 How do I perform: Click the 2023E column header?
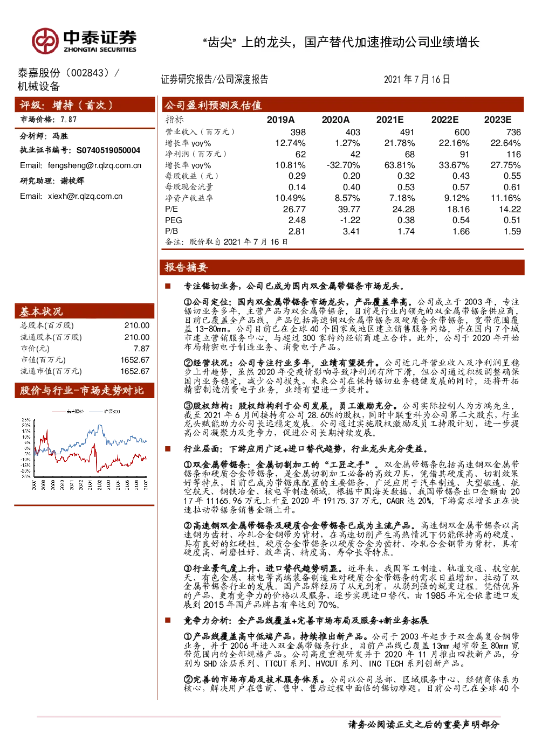(497, 120)
